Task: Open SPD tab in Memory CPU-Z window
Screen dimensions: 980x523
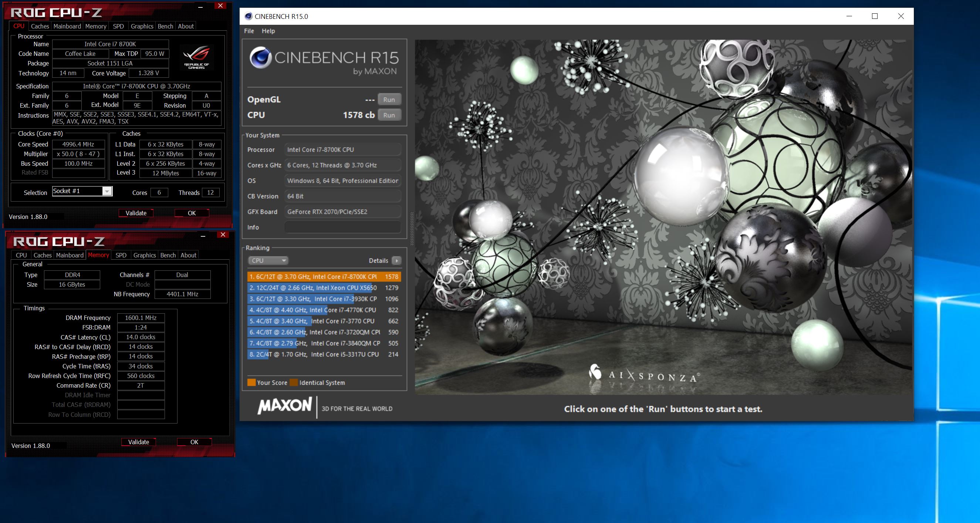Action: [x=121, y=255]
